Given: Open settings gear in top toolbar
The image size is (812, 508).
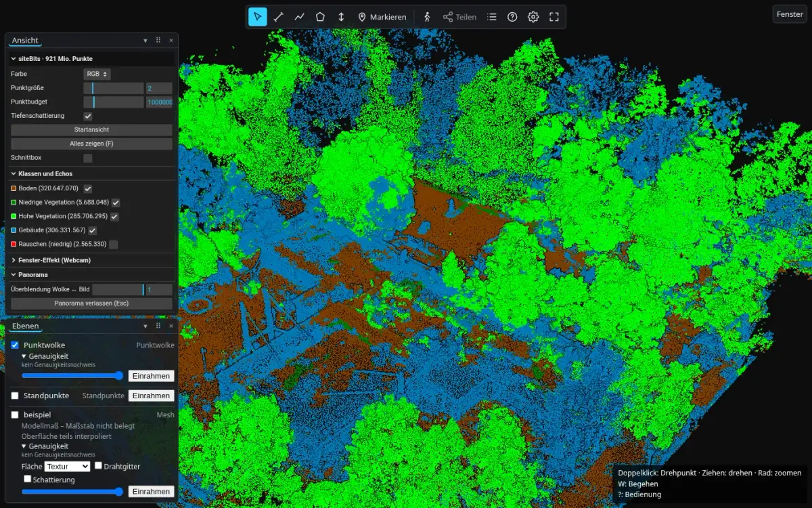Looking at the screenshot, I should pos(533,17).
